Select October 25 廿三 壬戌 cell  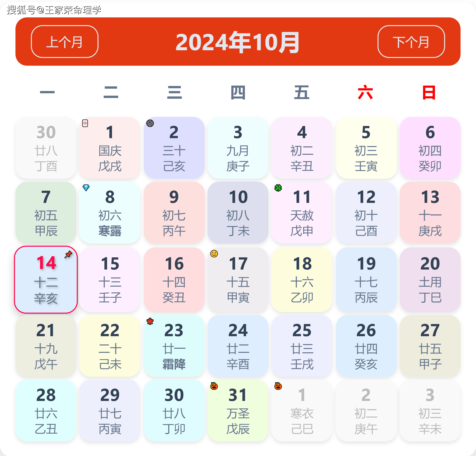click(x=302, y=346)
